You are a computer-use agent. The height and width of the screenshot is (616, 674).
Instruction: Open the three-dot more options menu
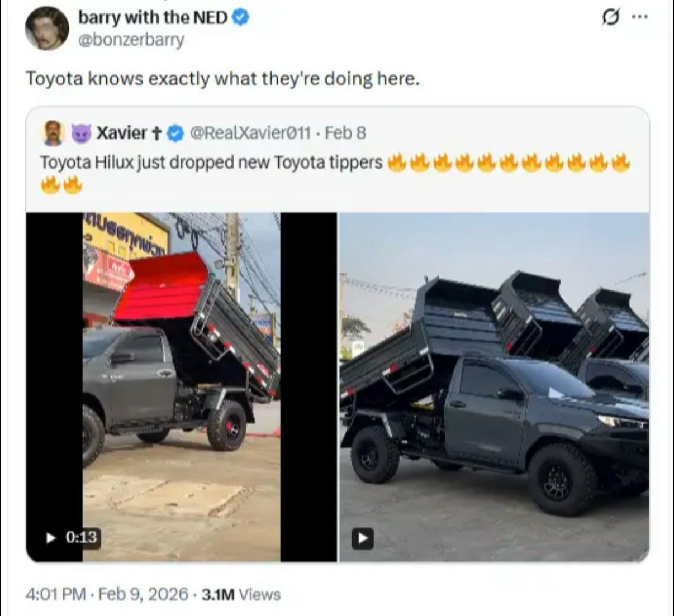639,17
